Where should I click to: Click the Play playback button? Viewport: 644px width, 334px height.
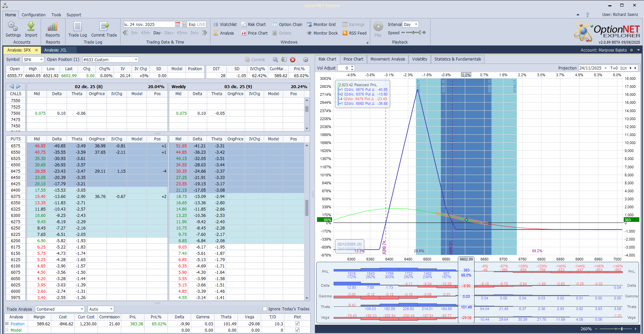coord(378,27)
